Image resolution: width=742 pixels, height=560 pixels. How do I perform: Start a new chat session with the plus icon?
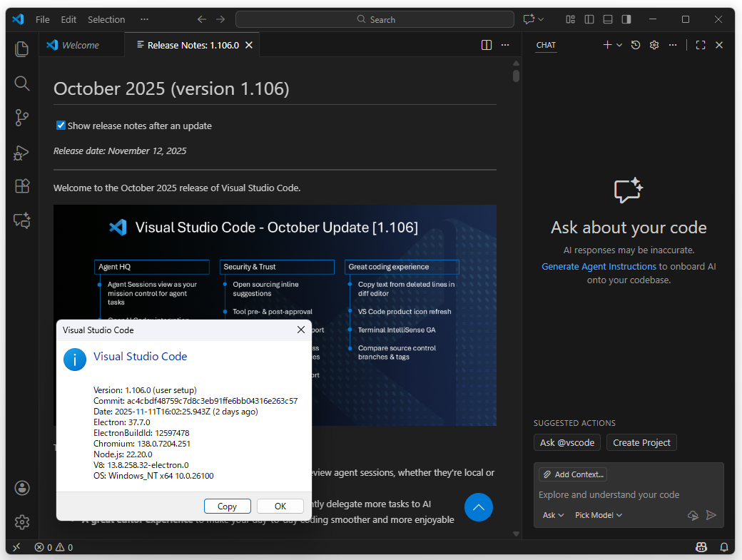[x=607, y=44]
